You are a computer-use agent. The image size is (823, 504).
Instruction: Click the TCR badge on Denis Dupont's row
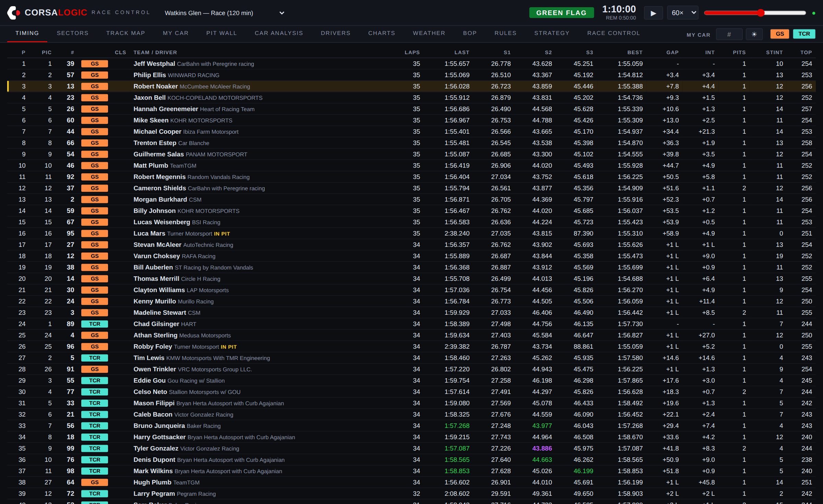[x=95, y=460]
